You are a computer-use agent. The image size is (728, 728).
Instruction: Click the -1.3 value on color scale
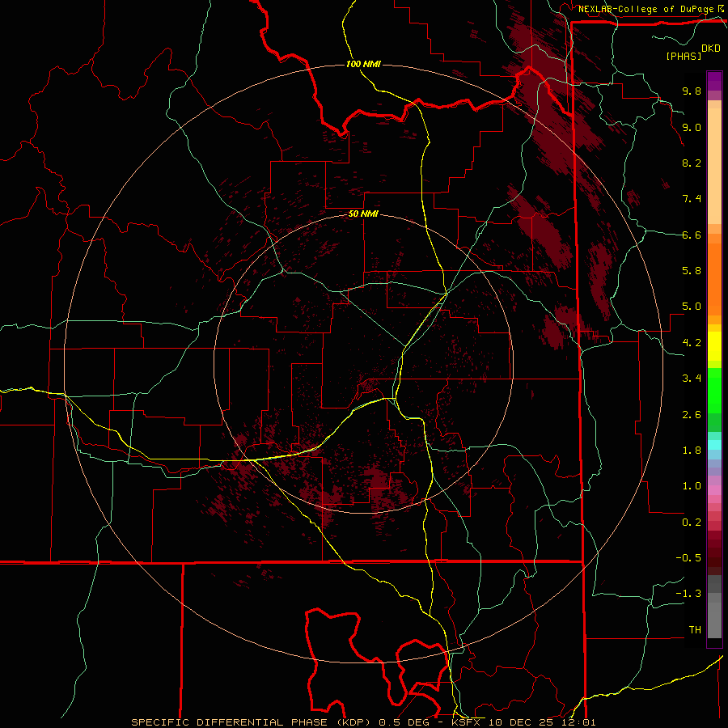(x=688, y=594)
